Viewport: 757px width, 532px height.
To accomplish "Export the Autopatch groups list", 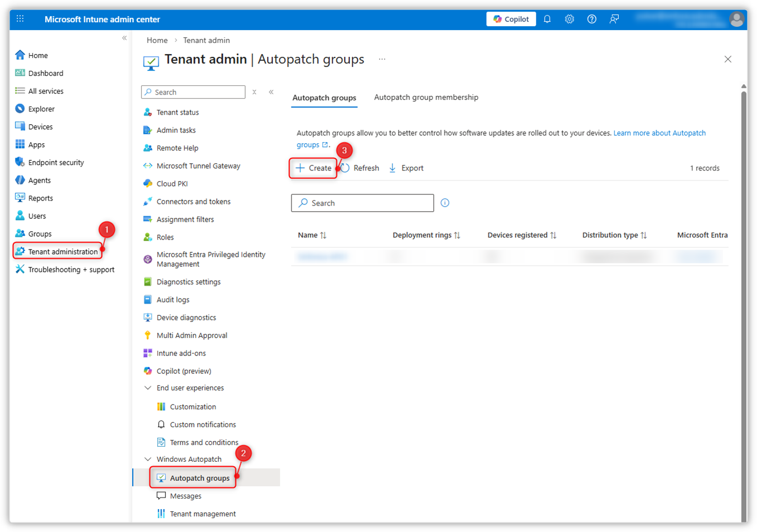I will (406, 168).
